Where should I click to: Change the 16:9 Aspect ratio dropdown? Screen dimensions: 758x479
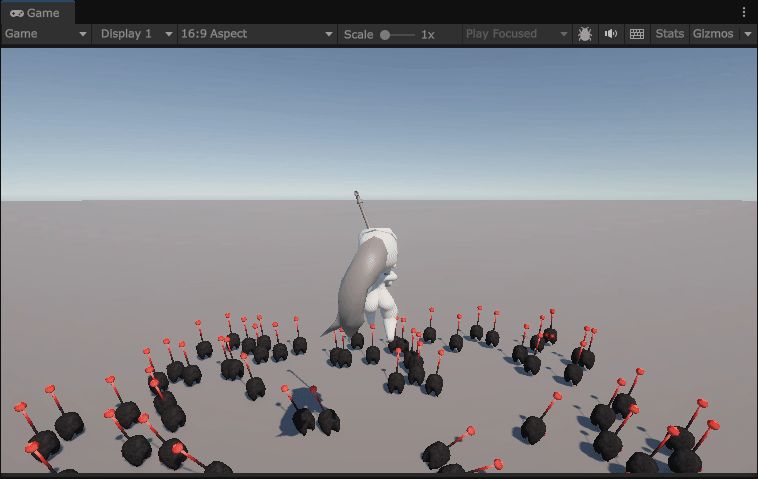pos(256,34)
